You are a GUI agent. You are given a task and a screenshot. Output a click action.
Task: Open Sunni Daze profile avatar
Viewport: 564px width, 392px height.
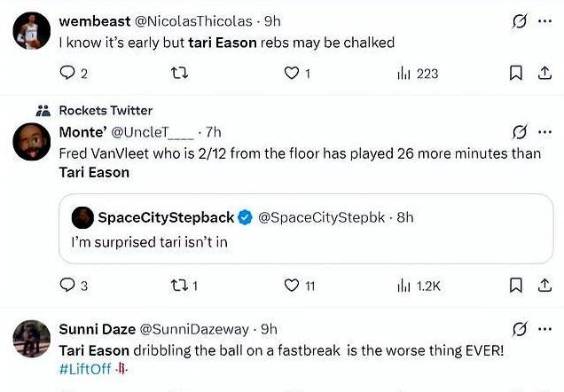pyautogui.click(x=28, y=341)
